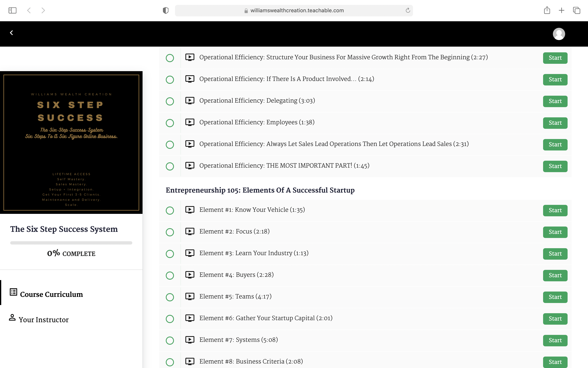Start the Structure Your Business lecture

coord(555,58)
